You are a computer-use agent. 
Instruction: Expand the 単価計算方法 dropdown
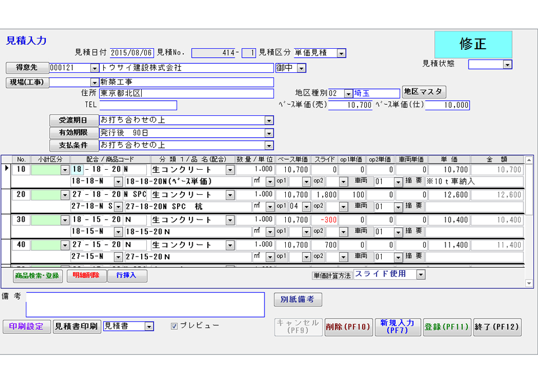420,275
